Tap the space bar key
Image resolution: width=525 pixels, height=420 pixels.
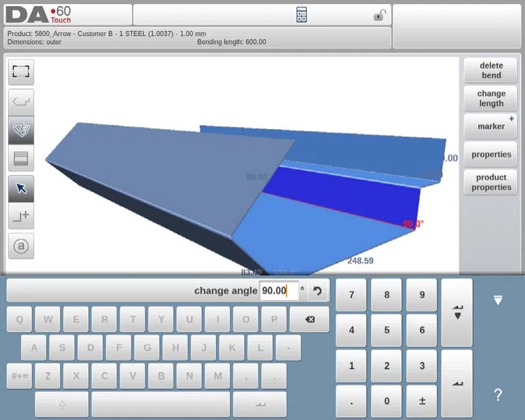pos(161,404)
